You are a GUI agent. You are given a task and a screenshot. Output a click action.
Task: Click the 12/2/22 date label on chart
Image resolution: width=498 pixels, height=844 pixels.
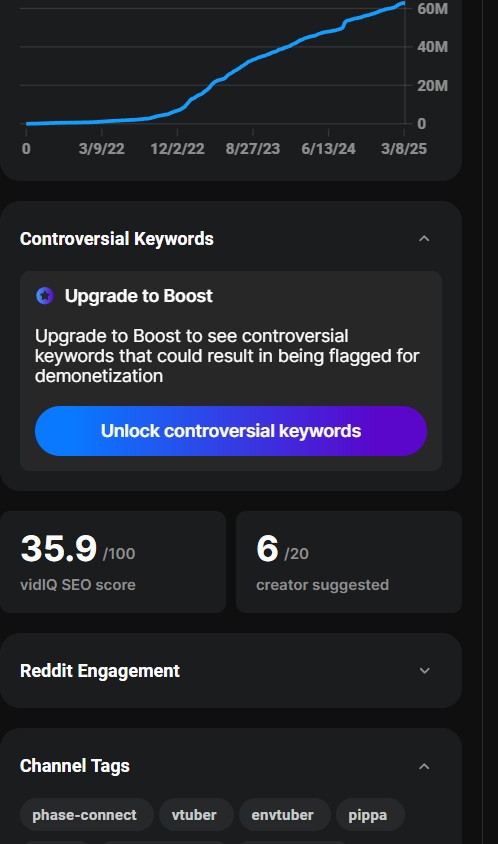[177, 149]
